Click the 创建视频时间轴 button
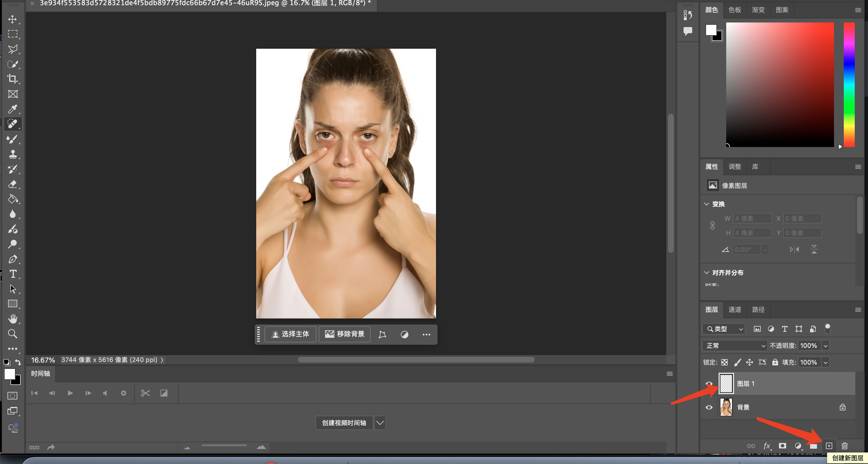Screen dimensions: 868x464 click(344, 422)
